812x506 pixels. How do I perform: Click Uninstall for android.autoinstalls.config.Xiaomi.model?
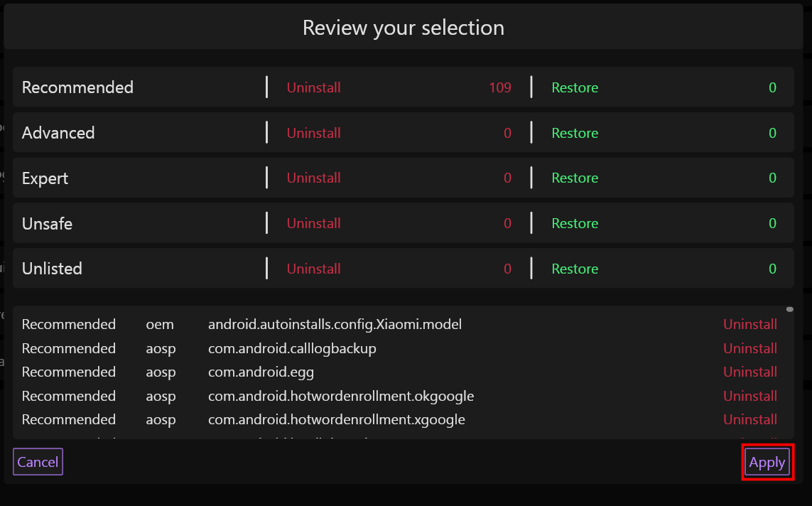pyautogui.click(x=750, y=324)
